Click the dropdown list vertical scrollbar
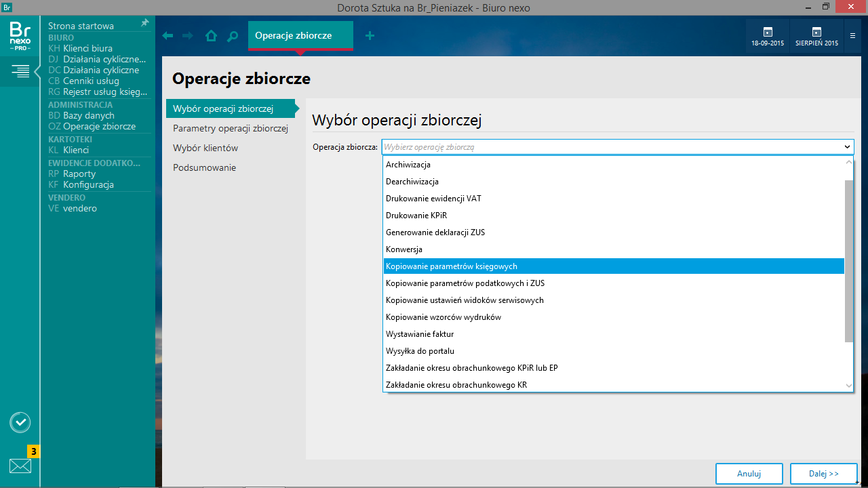Screen dimensions: 868x488 (848, 261)
